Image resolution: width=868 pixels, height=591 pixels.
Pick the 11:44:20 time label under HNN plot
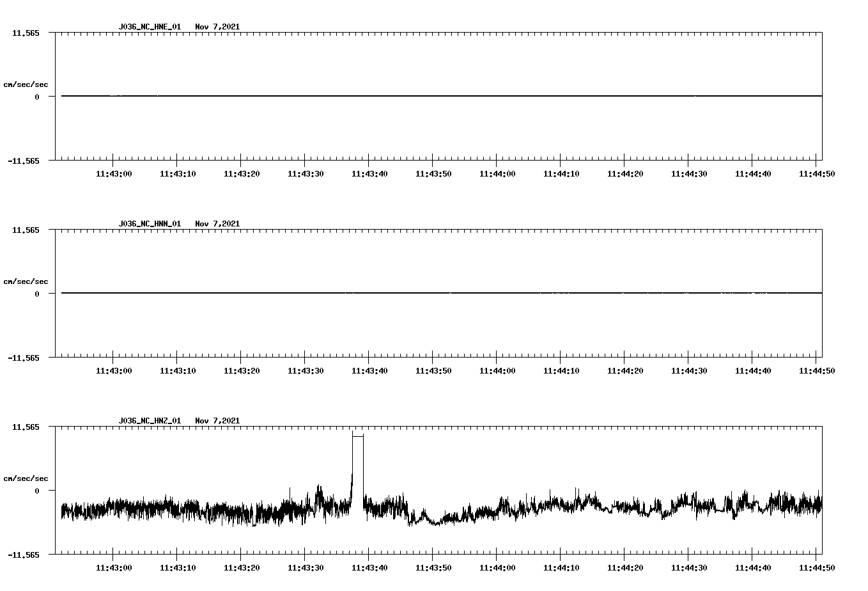coord(625,371)
